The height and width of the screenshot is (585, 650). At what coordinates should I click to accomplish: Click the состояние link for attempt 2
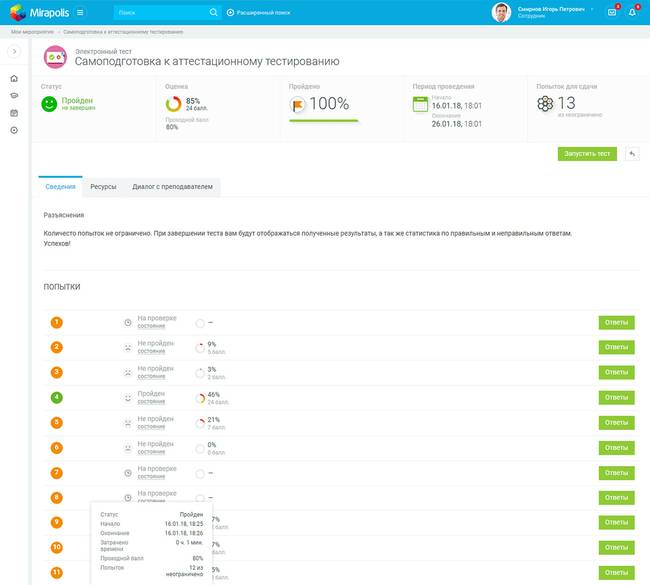coord(151,351)
